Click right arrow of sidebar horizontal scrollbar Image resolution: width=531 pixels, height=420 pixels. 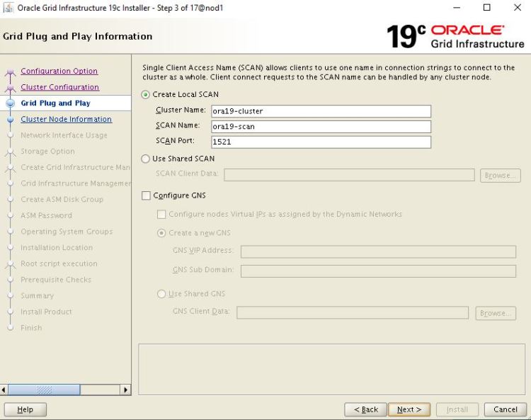[126, 390]
